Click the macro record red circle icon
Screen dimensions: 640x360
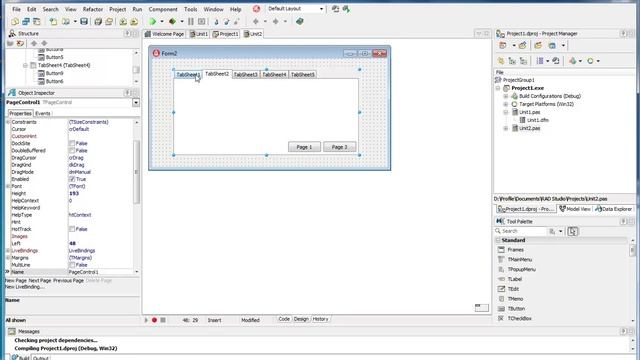click(154, 320)
